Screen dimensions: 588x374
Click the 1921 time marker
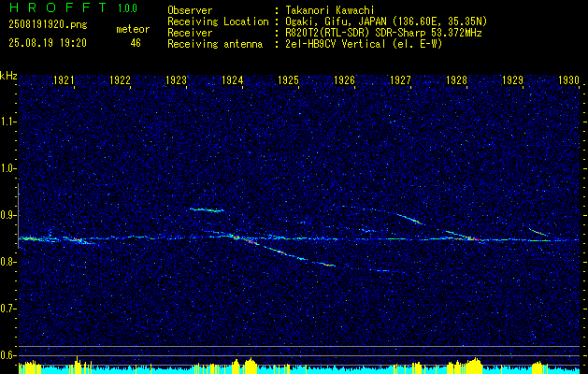click(64, 79)
